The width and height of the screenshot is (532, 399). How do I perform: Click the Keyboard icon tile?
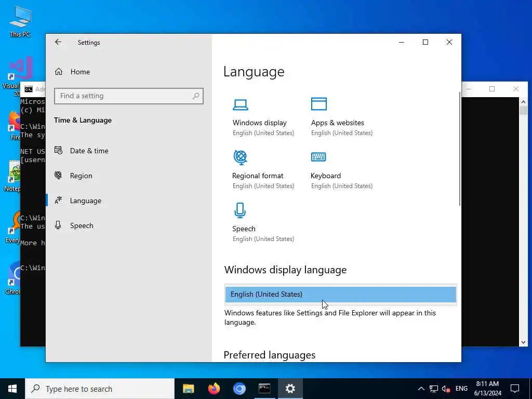(x=318, y=157)
